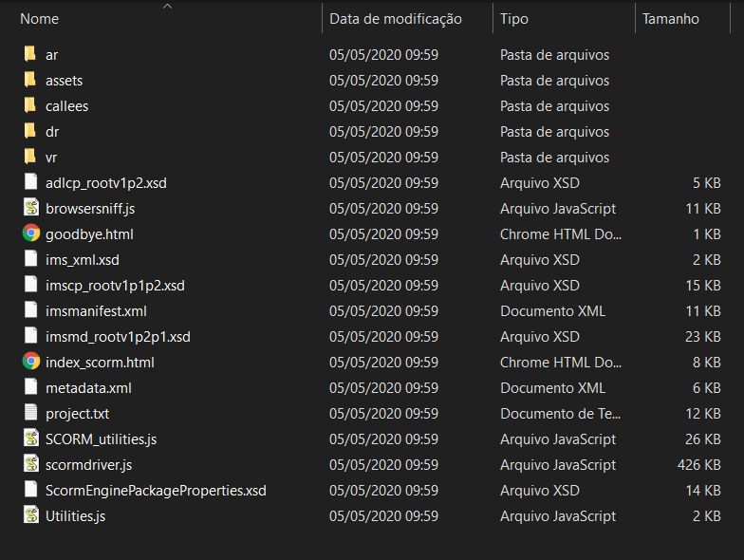Click the Chrome icon beside goodbye.html
This screenshot has width=744, height=560.
(x=31, y=233)
